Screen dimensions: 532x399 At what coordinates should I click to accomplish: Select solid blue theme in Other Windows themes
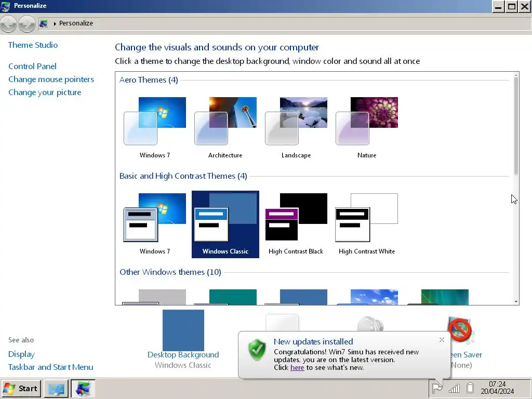pos(296,297)
